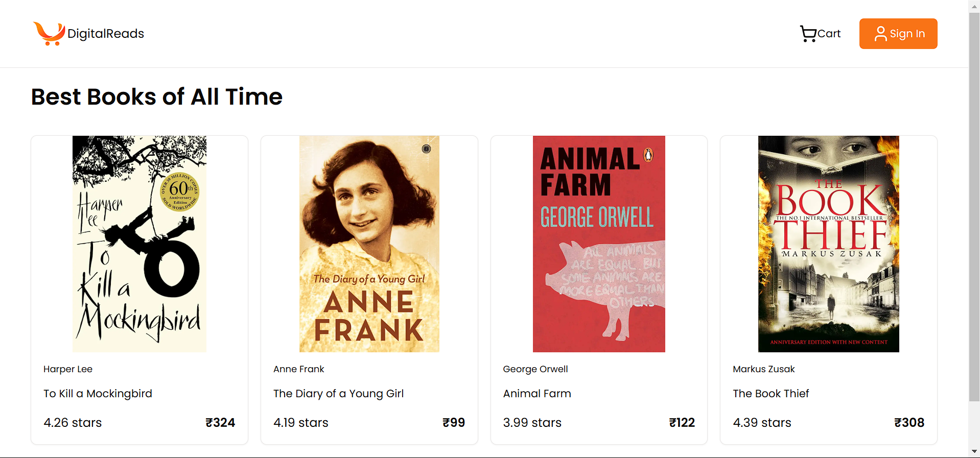Open the Anne Frank diary cover
The height and width of the screenshot is (458, 980).
tap(369, 244)
